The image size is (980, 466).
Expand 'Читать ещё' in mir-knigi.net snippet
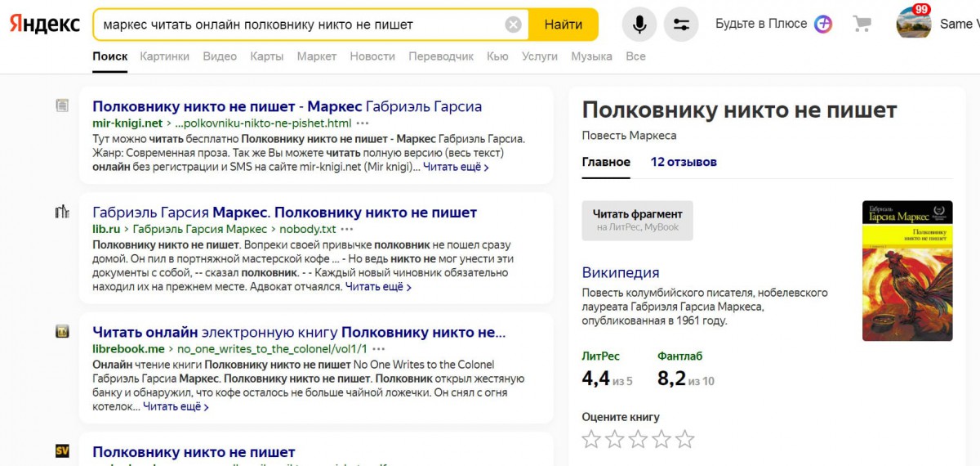click(x=456, y=168)
